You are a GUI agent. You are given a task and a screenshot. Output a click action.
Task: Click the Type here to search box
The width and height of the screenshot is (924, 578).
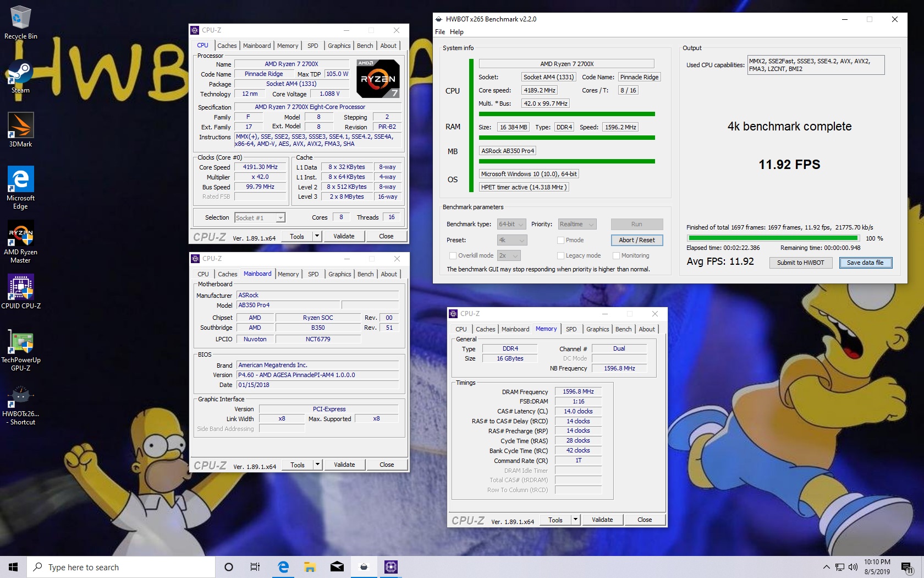click(x=121, y=567)
